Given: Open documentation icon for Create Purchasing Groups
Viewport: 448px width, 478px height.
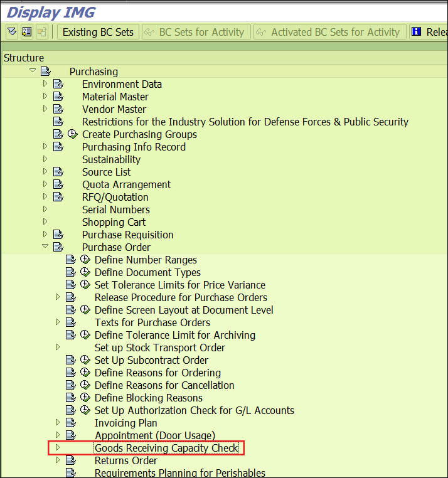Looking at the screenshot, I should (x=58, y=134).
